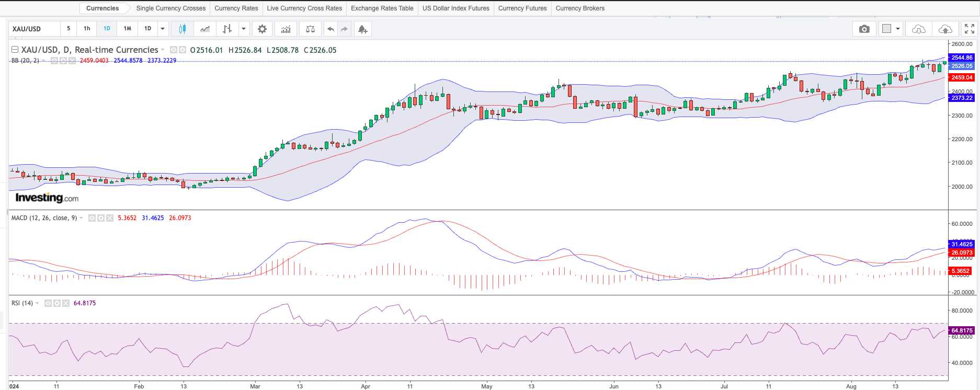The width and height of the screenshot is (980, 390).
Task: Enter fullscreen chart mode
Action: click(x=969, y=29)
